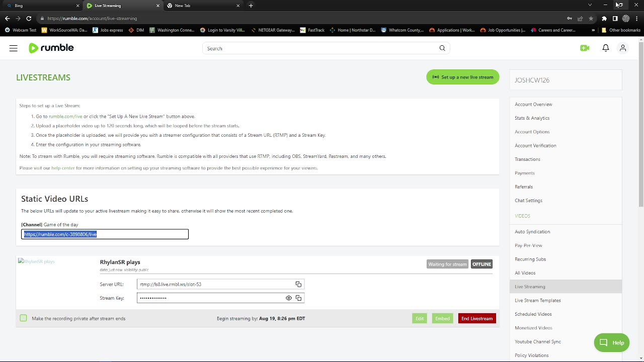Copy the Stream Key with copy icon
Image resolution: width=644 pixels, height=362 pixels.
[298, 298]
